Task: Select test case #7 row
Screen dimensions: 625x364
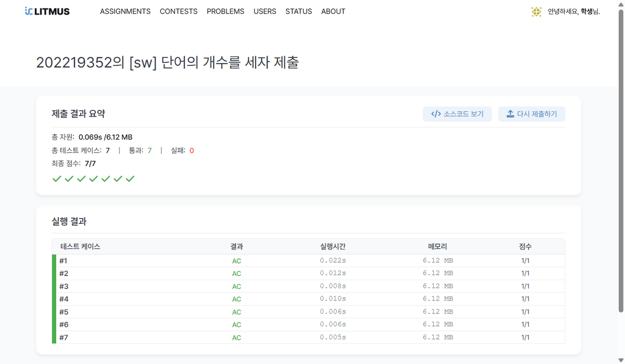Action: click(64, 337)
